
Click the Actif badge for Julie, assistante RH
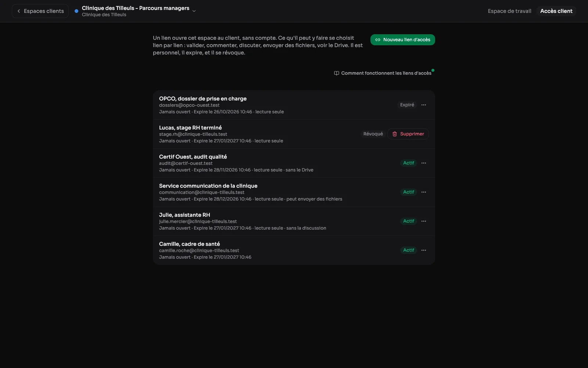tap(409, 221)
